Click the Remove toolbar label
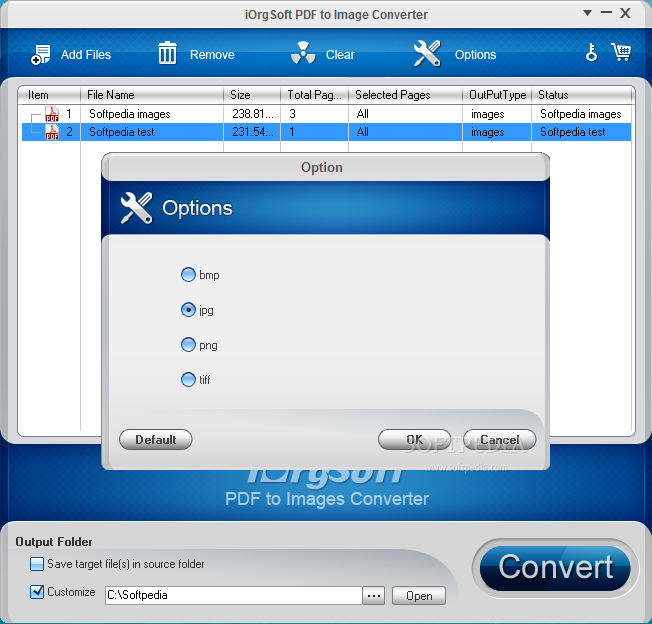Screen dimensions: 652x624 point(212,55)
